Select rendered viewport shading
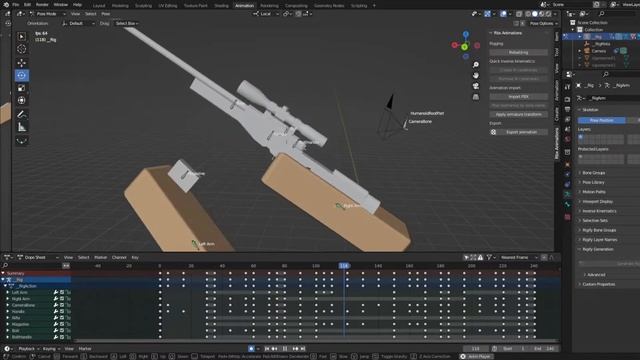The width and height of the screenshot is (640, 360). [x=549, y=14]
